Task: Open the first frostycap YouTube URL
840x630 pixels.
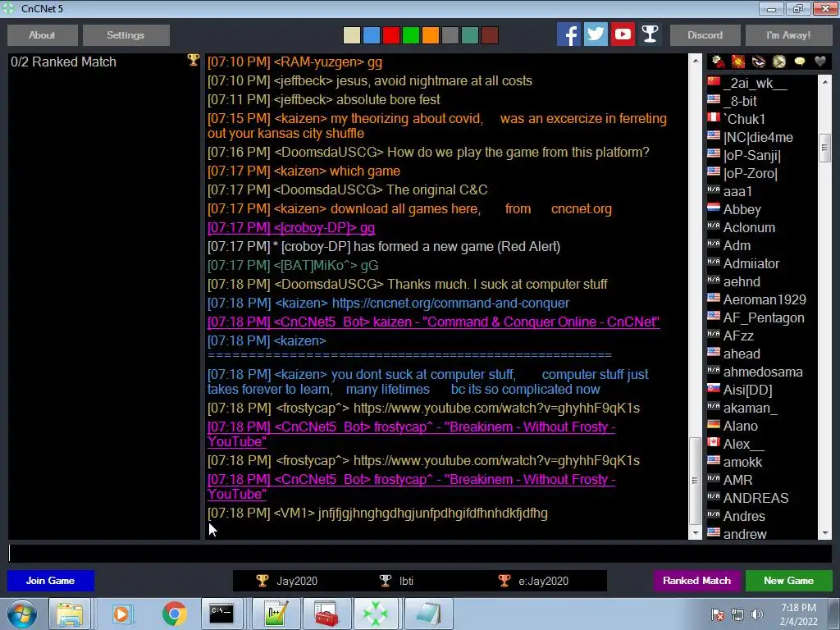Action: point(496,409)
